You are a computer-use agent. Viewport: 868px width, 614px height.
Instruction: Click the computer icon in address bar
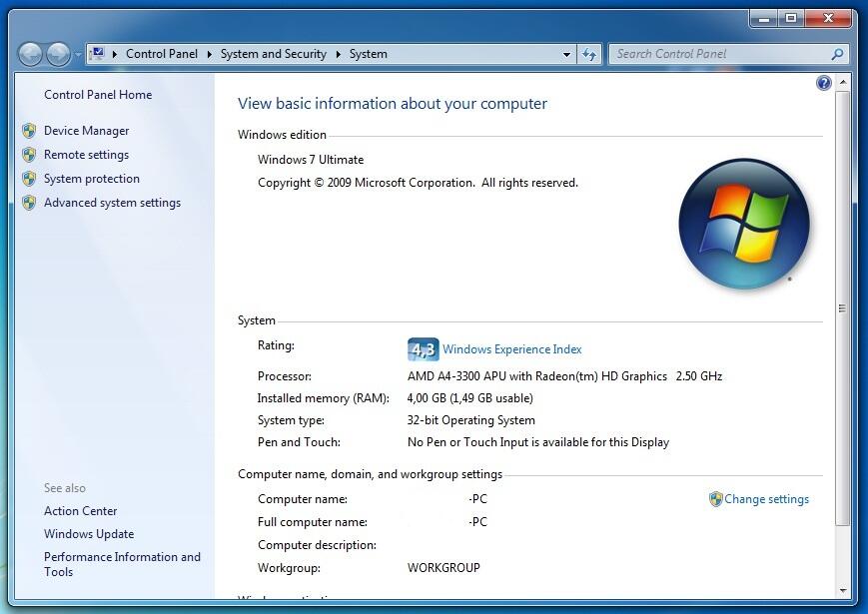pos(98,54)
